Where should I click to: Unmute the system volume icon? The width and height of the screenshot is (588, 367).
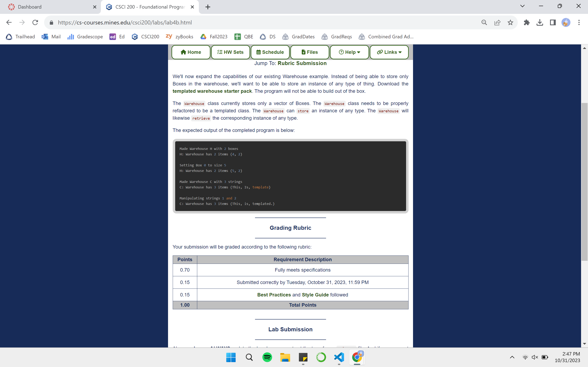point(535,357)
